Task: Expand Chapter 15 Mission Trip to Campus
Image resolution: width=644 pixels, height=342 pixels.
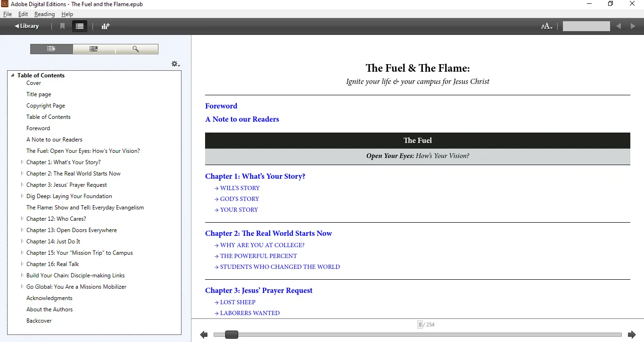Action: click(x=22, y=253)
